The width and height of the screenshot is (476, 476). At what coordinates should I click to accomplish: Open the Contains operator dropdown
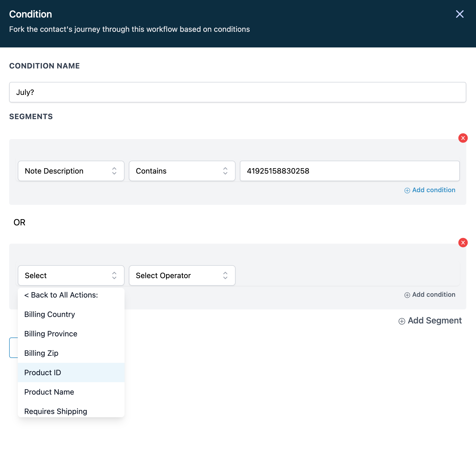[182, 171]
